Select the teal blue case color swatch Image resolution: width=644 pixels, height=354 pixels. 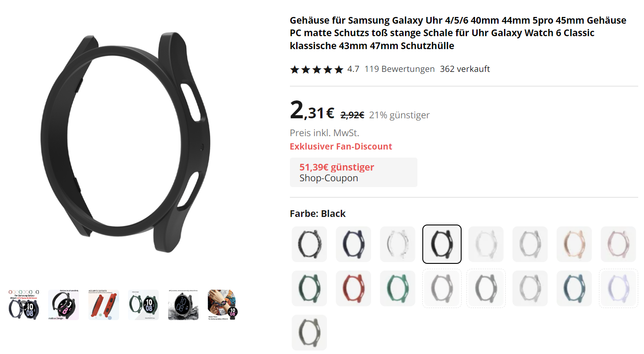(574, 288)
